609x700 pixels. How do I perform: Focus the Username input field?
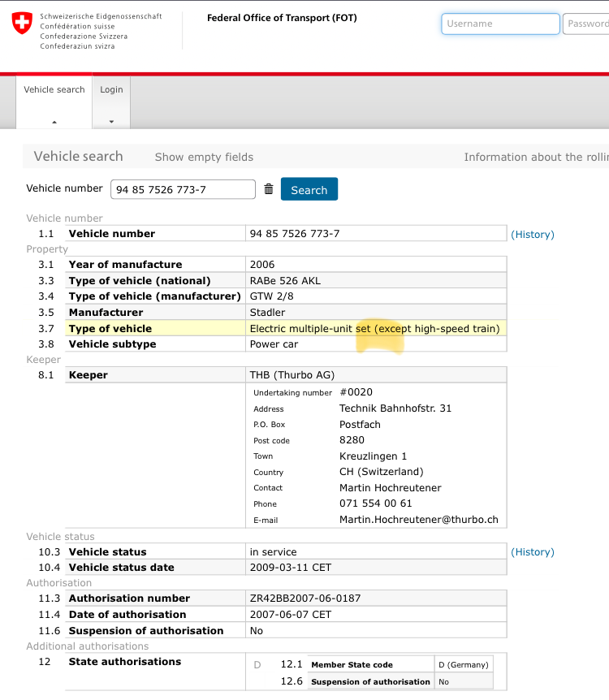pos(500,24)
